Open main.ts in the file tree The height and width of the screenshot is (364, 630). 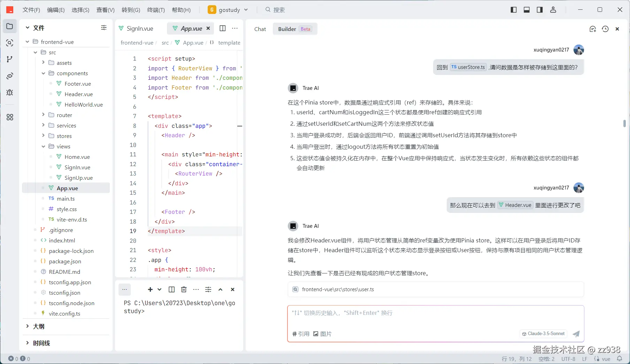click(x=66, y=199)
